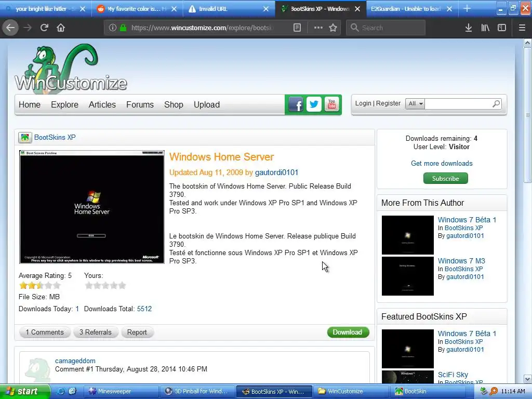Show site information via the info icon
Screen dimensions: 532x399
[x=113, y=28]
